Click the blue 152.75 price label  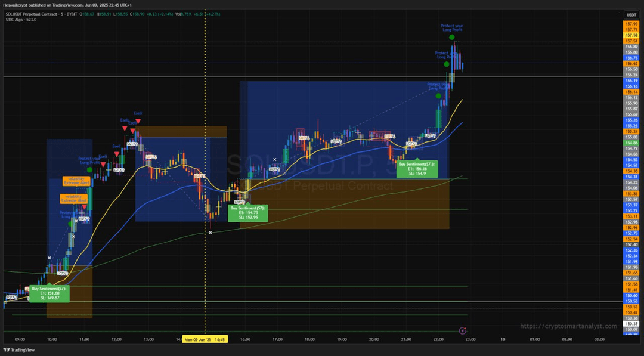click(631, 233)
